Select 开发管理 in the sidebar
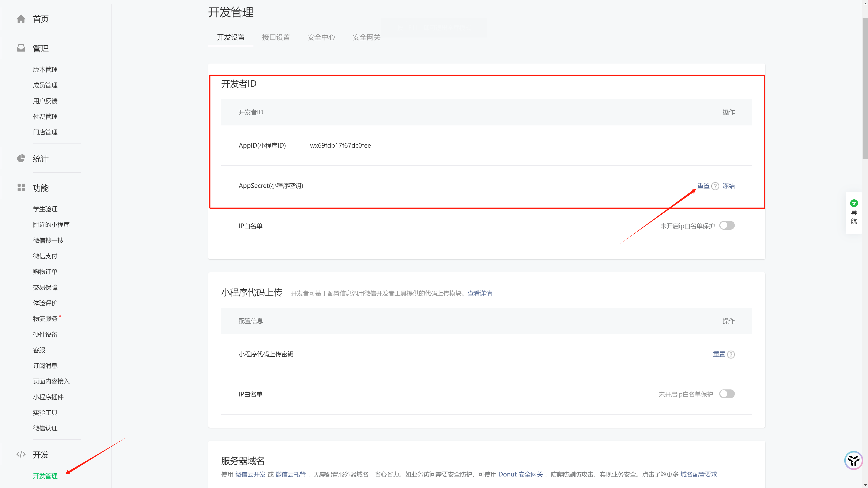868x488 pixels. point(45,476)
